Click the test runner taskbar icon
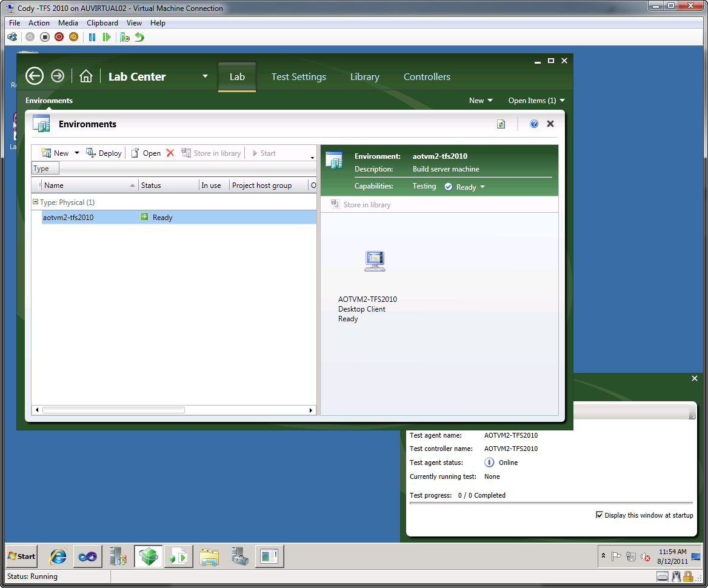Viewport: 708px width, 588px height. click(x=179, y=556)
